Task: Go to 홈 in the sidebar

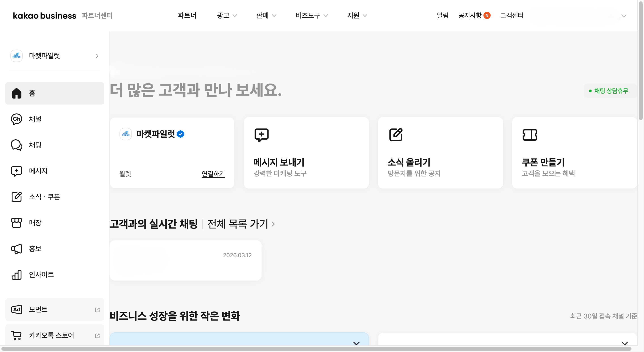Action: pyautogui.click(x=55, y=93)
